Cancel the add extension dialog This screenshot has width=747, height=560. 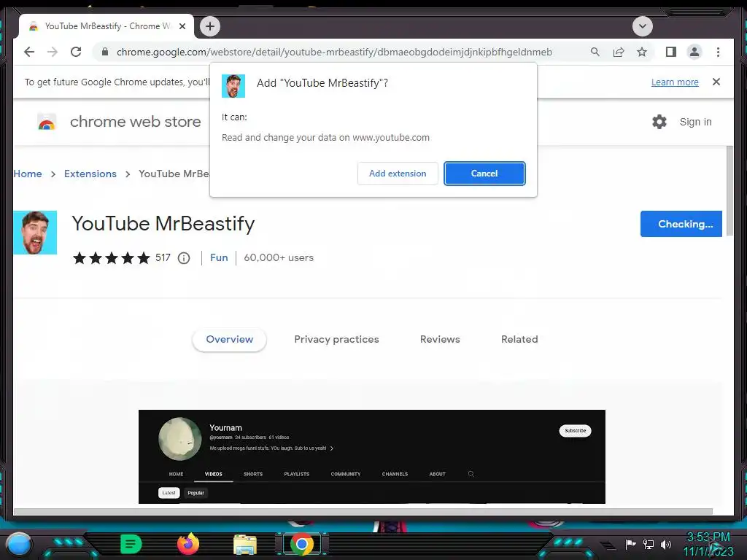pyautogui.click(x=484, y=174)
